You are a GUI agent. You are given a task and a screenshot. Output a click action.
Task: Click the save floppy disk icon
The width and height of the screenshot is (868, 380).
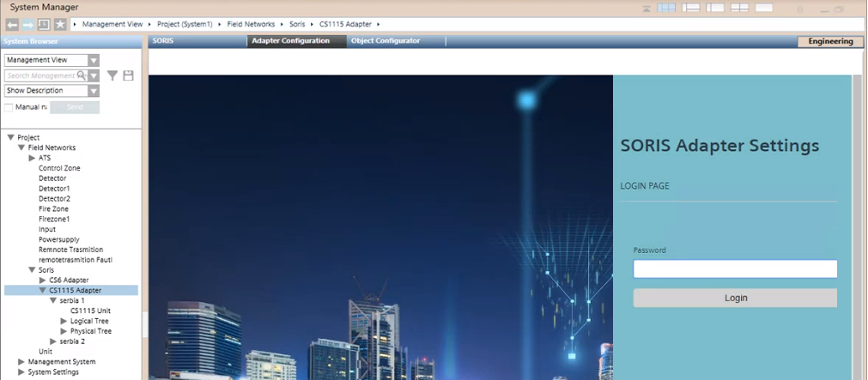(x=128, y=75)
